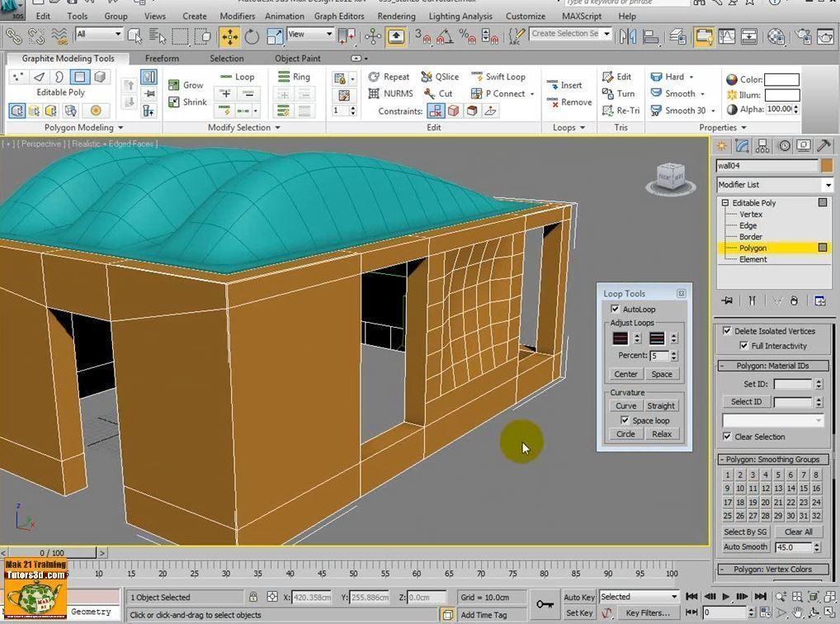
Task: Select the Move tool in main toolbar
Action: 229,36
